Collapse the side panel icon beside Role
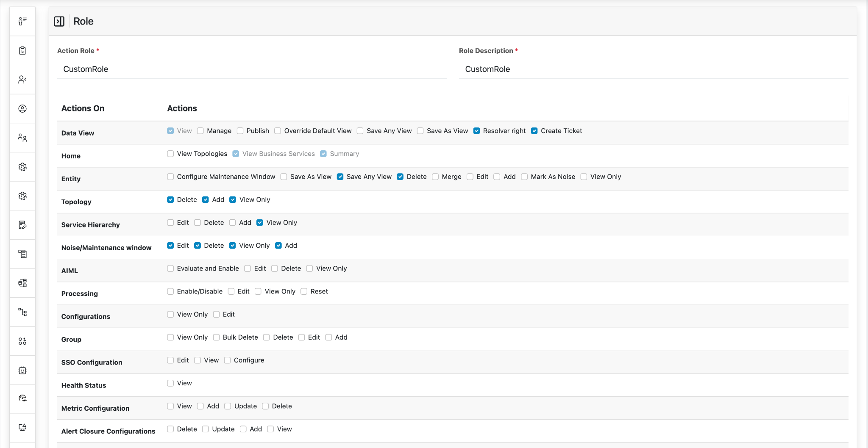 59,21
